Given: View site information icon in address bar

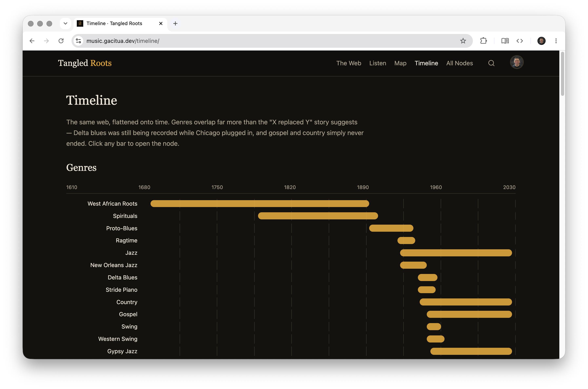Looking at the screenshot, I should click(79, 41).
